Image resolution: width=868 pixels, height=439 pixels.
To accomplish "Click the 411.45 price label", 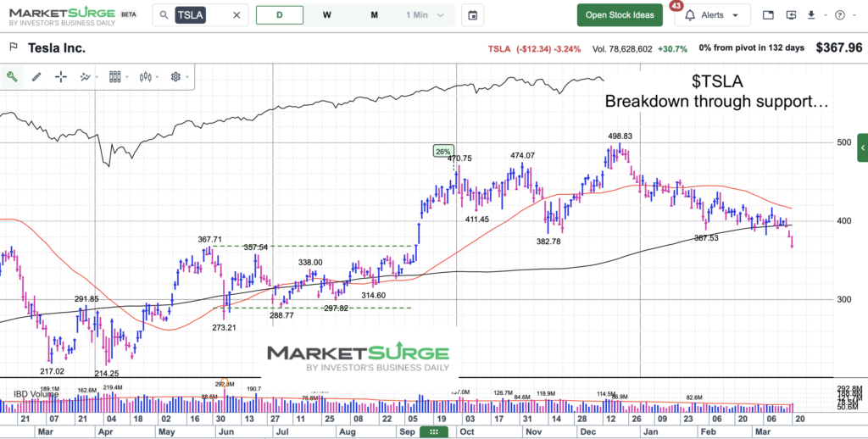I will pos(476,219).
